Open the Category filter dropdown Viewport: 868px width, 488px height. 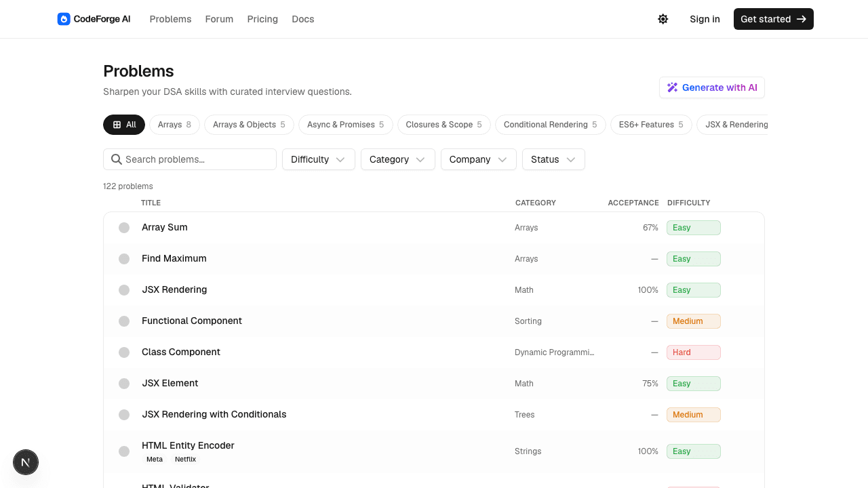click(x=398, y=159)
